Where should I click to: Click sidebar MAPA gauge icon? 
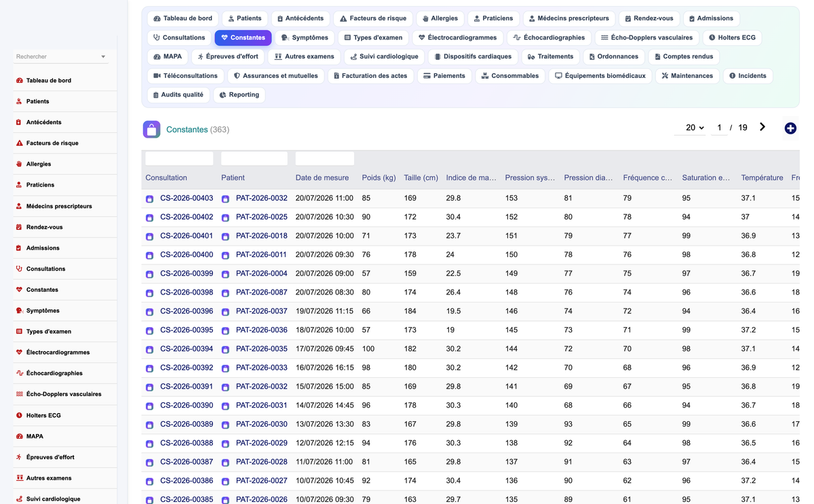[19, 436]
